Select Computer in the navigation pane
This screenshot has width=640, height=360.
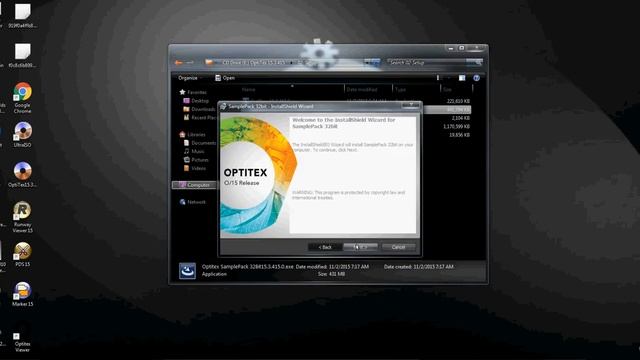(194, 185)
